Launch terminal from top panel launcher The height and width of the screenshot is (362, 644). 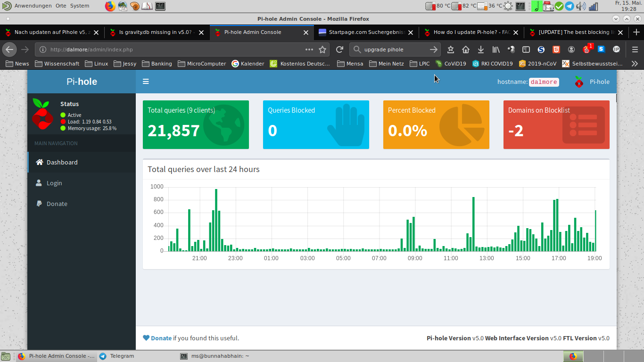click(160, 6)
